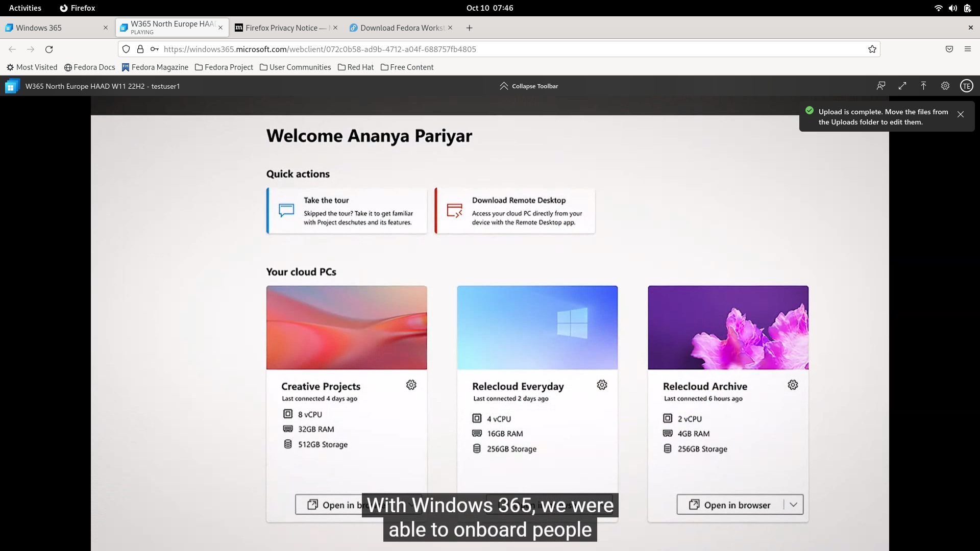980x551 pixels.
Task: Open the system volume speaker icon
Action: click(953, 8)
